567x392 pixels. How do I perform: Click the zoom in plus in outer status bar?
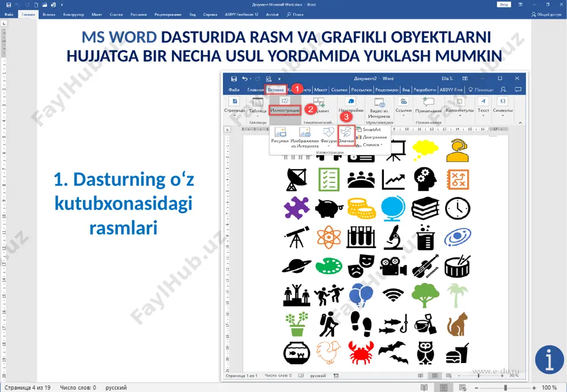pyautogui.click(x=534, y=387)
